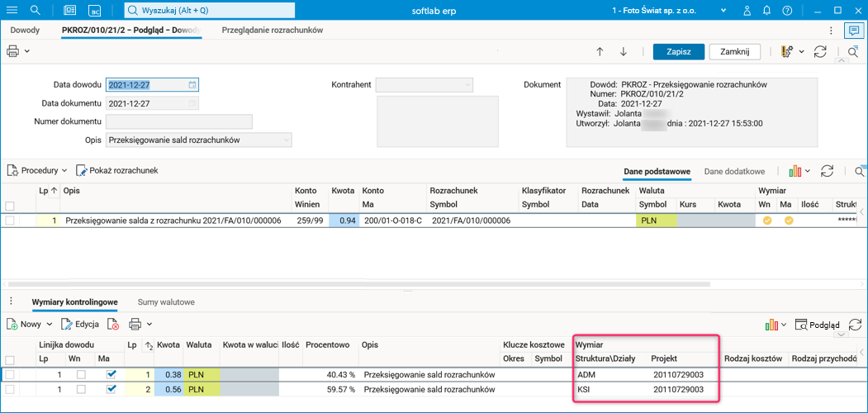Select the row checkbox for entry line 1

[10, 221]
